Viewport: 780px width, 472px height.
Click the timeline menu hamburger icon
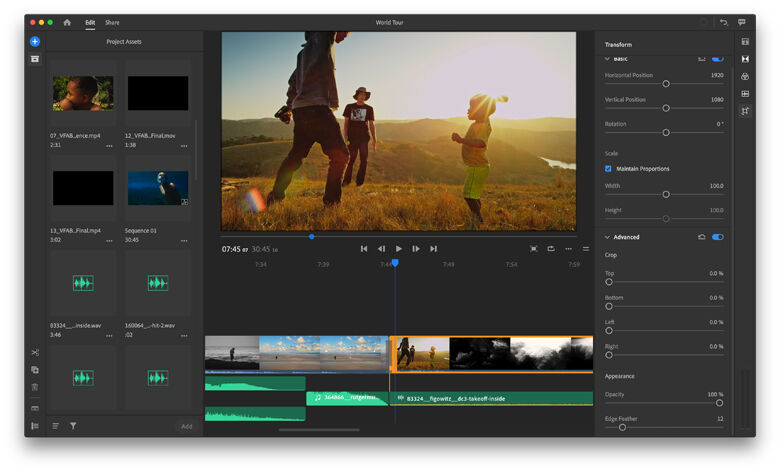click(x=585, y=249)
